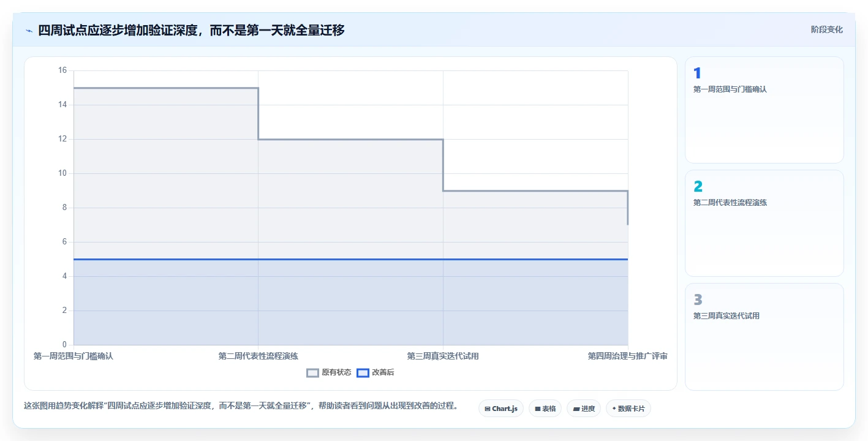Select card 3 第三周真实迭代试用
The height and width of the screenshot is (441, 868).
point(764,337)
